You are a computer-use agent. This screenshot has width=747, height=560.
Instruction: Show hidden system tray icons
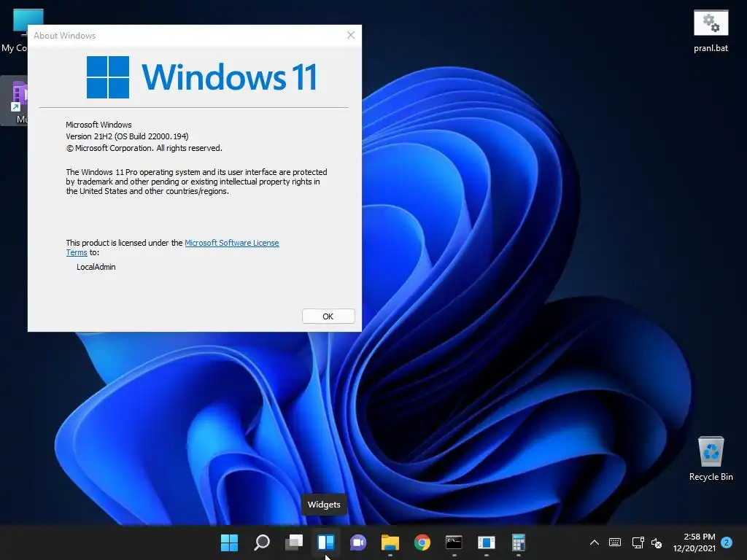[594, 542]
